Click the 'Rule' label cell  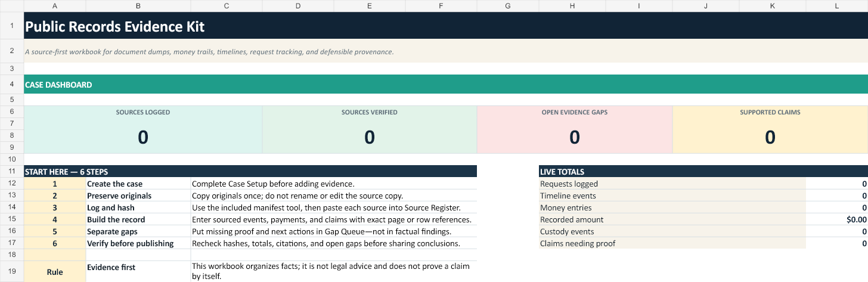click(x=55, y=272)
